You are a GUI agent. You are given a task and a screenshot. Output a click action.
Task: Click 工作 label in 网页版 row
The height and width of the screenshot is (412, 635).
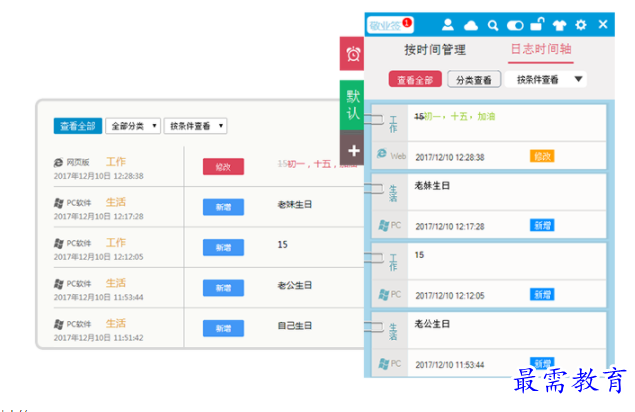click(116, 162)
